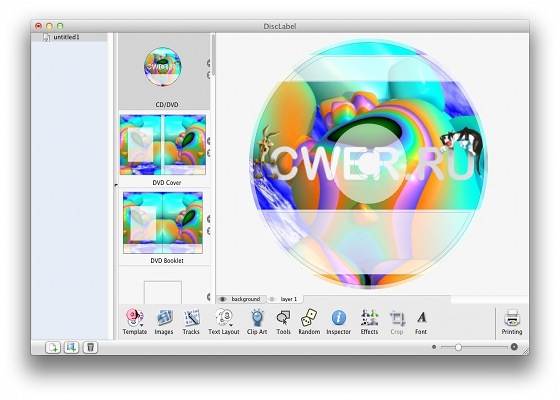560x400 pixels.
Task: Open the Effects panel
Action: point(369,322)
